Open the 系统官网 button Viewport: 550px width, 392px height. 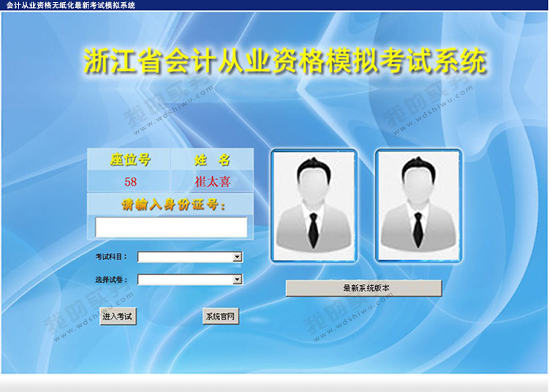[220, 317]
